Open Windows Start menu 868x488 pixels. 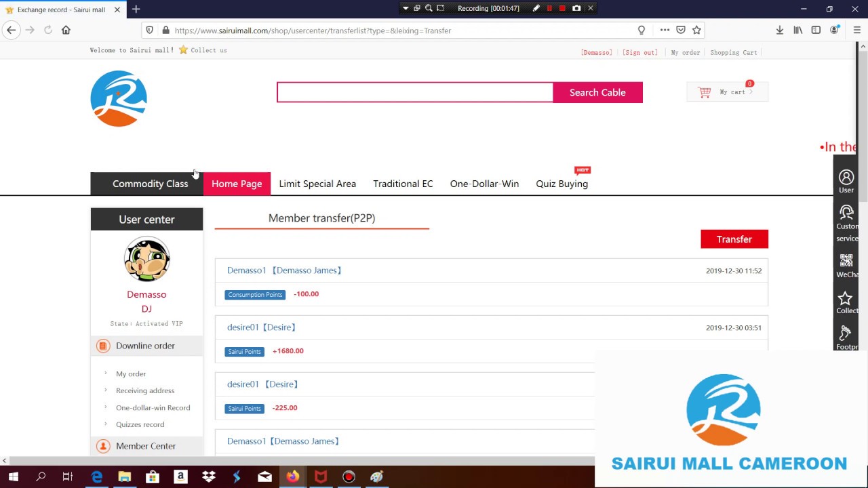pyautogui.click(x=14, y=476)
